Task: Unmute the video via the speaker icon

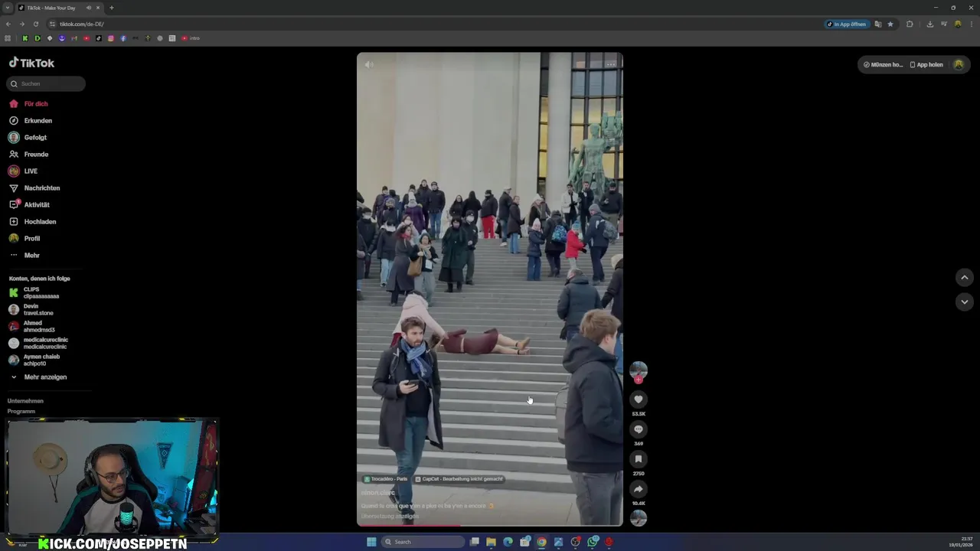Action: click(x=369, y=65)
